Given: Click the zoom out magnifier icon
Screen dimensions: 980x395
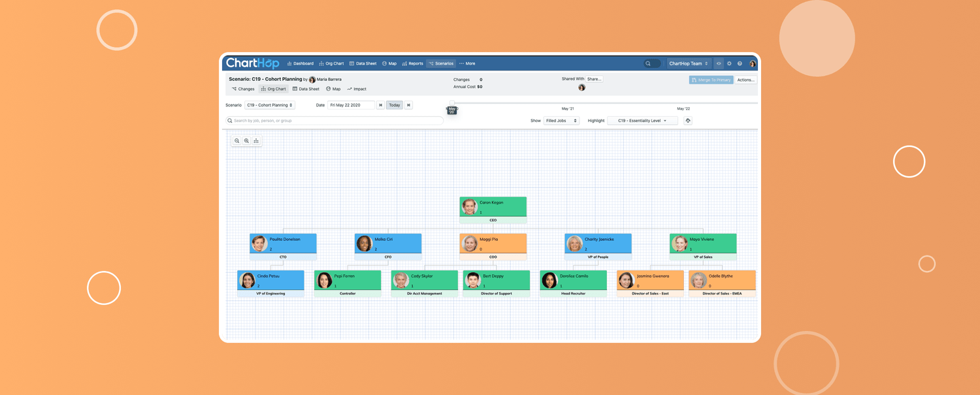Looking at the screenshot, I should tap(237, 141).
